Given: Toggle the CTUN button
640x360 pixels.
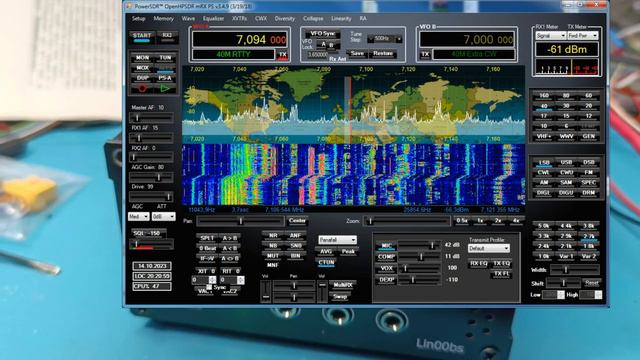Looking at the screenshot, I should click(x=327, y=263).
